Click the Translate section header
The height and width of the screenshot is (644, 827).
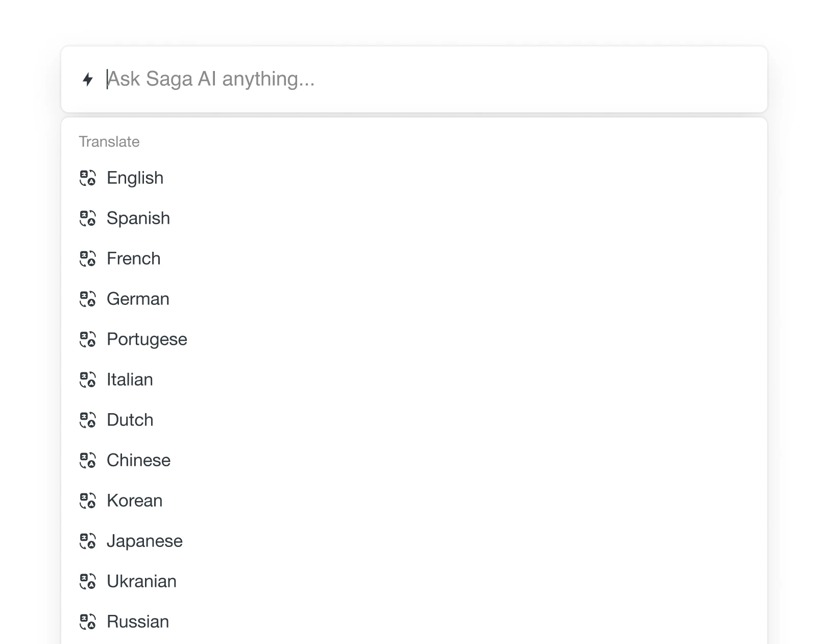tap(109, 141)
